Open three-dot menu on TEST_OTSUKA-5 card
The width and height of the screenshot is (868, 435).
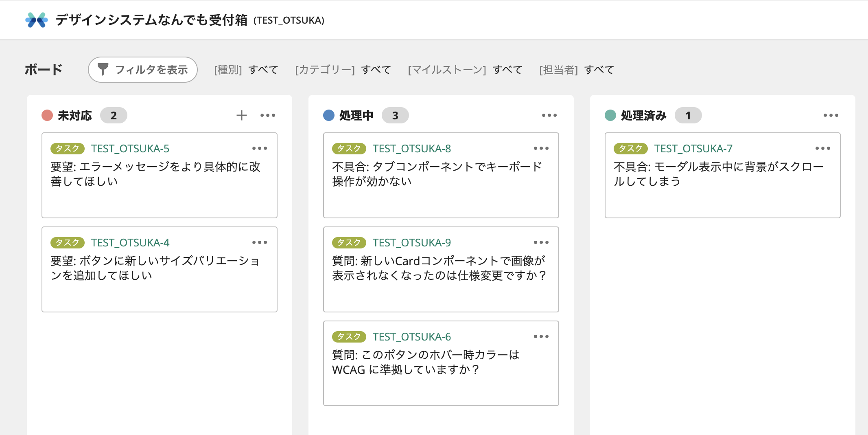pos(259,148)
